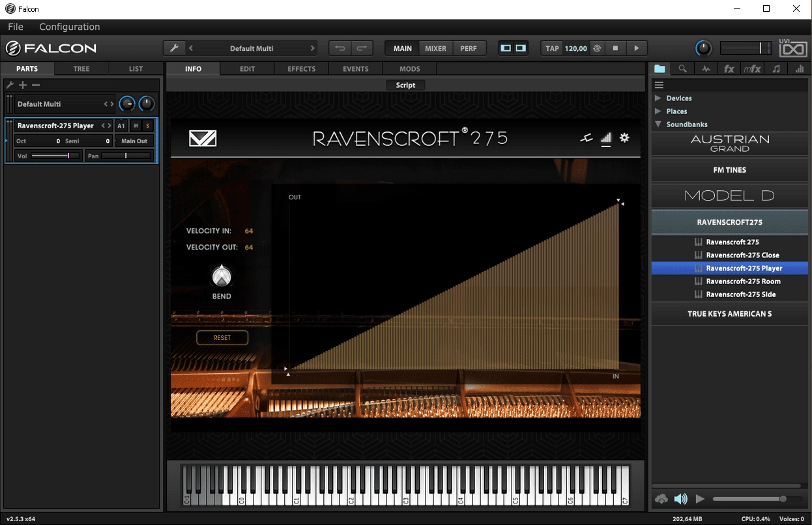Open the fx effects browser tab
This screenshot has height=525, width=812.
pos(729,68)
